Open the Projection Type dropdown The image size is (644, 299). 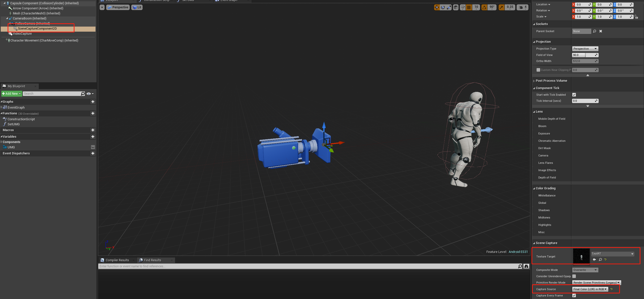point(585,48)
